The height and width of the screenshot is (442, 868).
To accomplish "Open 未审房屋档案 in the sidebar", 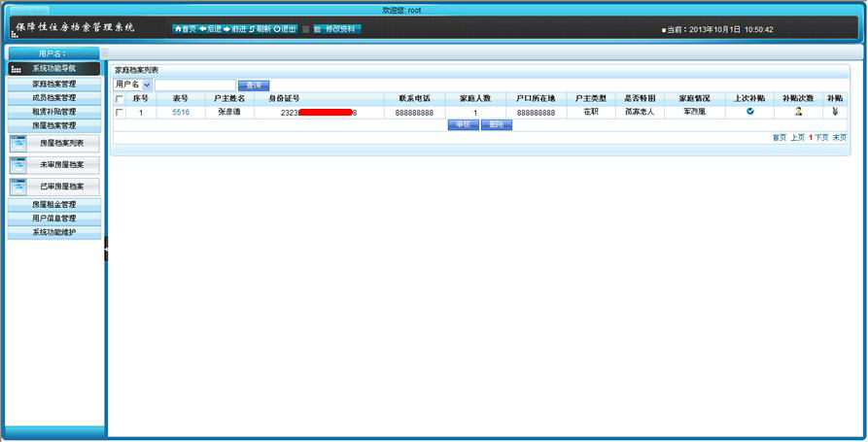I will point(54,165).
